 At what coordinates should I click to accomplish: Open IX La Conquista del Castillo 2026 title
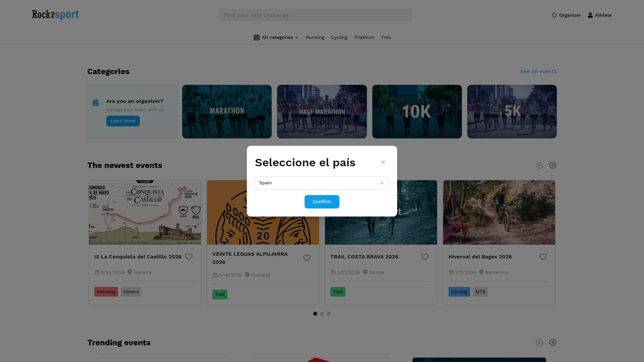click(138, 257)
